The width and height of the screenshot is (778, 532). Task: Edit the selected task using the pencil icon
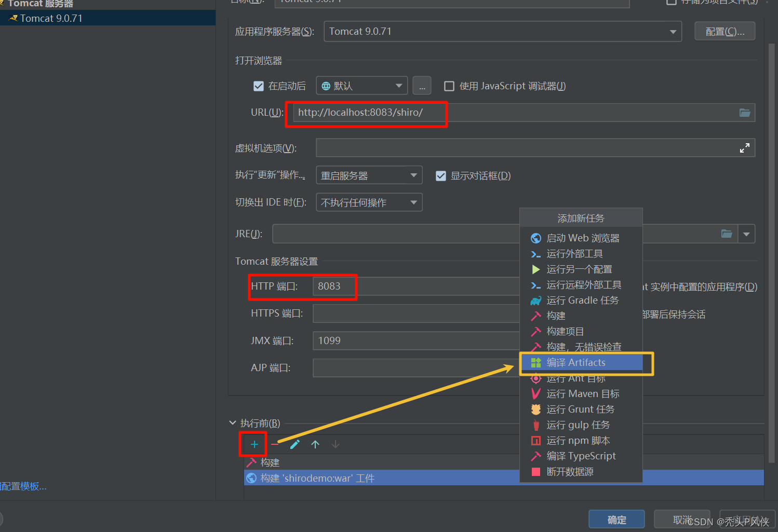click(295, 444)
